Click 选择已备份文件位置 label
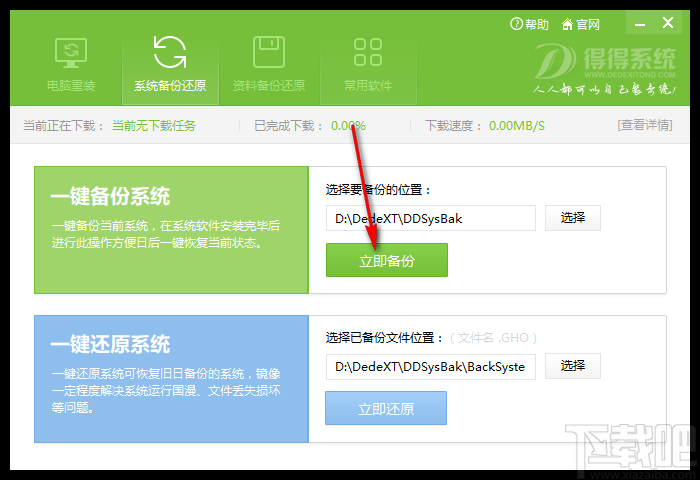The height and width of the screenshot is (480, 700). click(x=385, y=338)
